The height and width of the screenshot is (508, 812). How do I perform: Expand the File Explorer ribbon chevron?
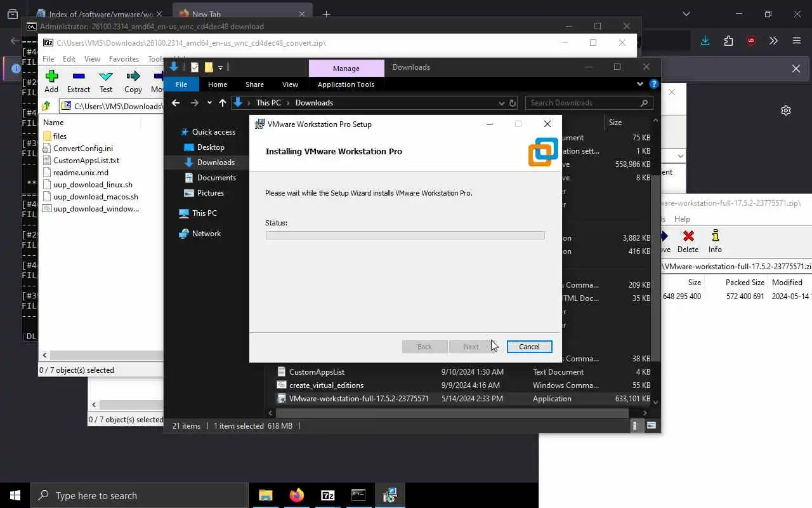(639, 84)
